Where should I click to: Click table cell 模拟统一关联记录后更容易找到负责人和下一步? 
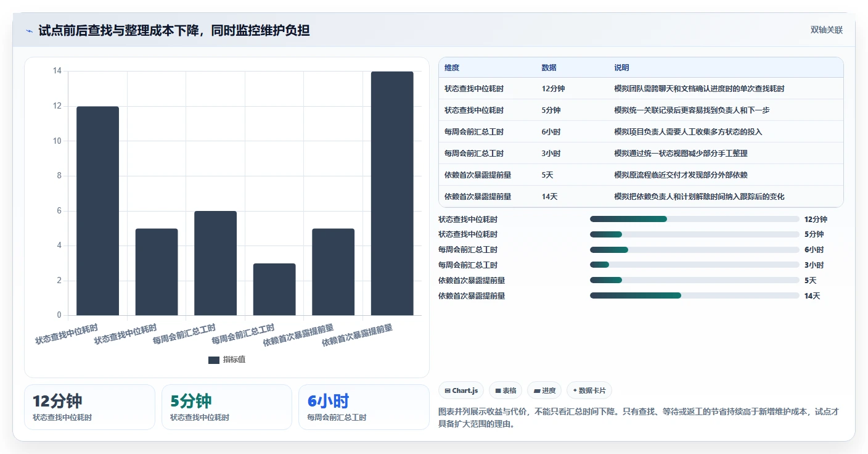692,110
